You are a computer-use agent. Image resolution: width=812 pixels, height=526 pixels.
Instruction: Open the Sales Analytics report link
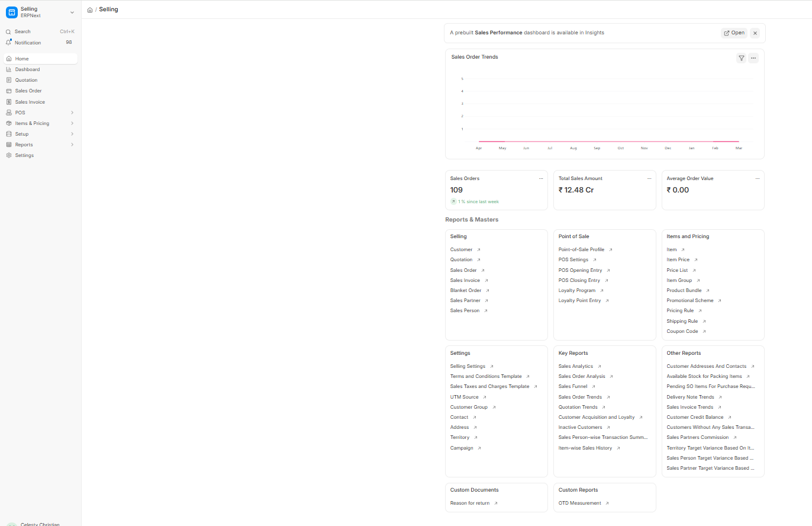coord(576,367)
